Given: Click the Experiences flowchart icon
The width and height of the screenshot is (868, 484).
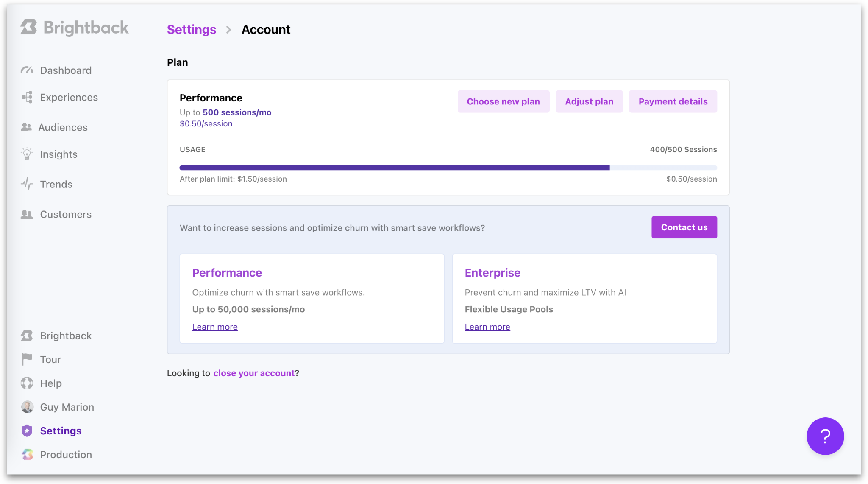Looking at the screenshot, I should [x=27, y=97].
